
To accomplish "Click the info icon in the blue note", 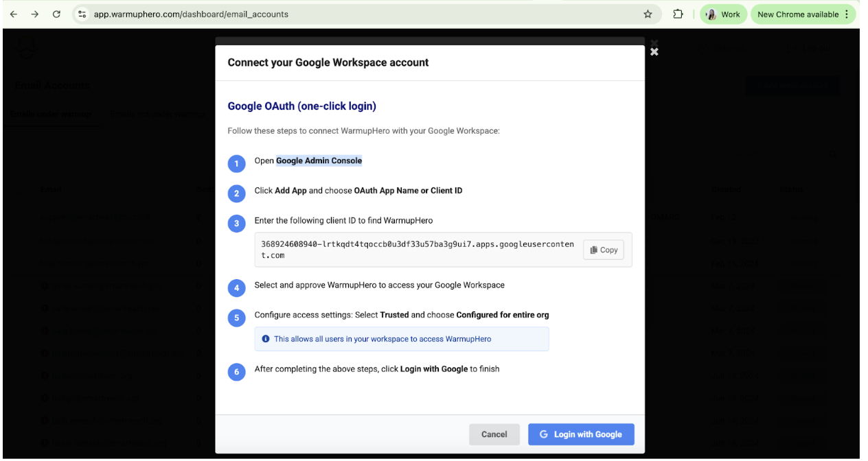I will click(x=266, y=339).
